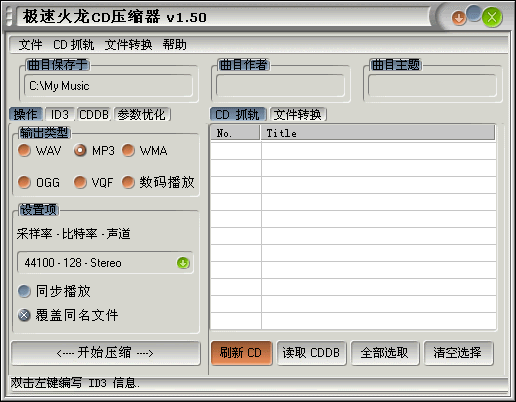Click the green arrow icon in bitrate box
Viewport: 516px width, 402px height.
point(183,263)
